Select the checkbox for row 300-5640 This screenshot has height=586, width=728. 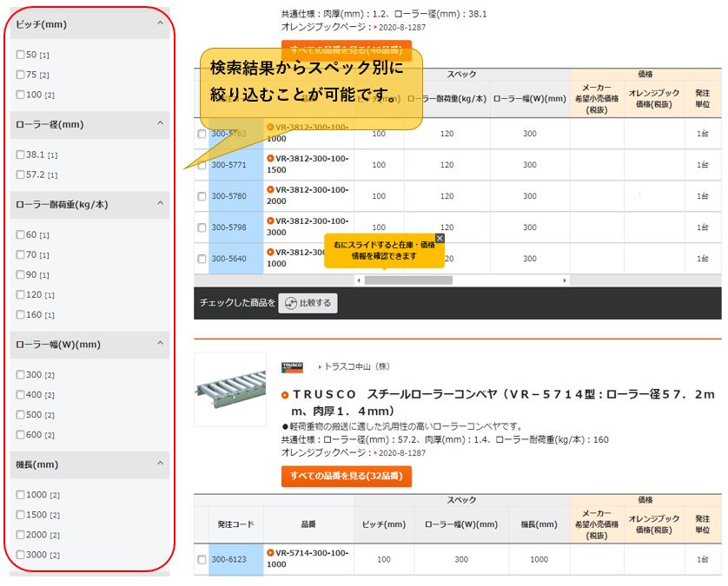pos(202,259)
